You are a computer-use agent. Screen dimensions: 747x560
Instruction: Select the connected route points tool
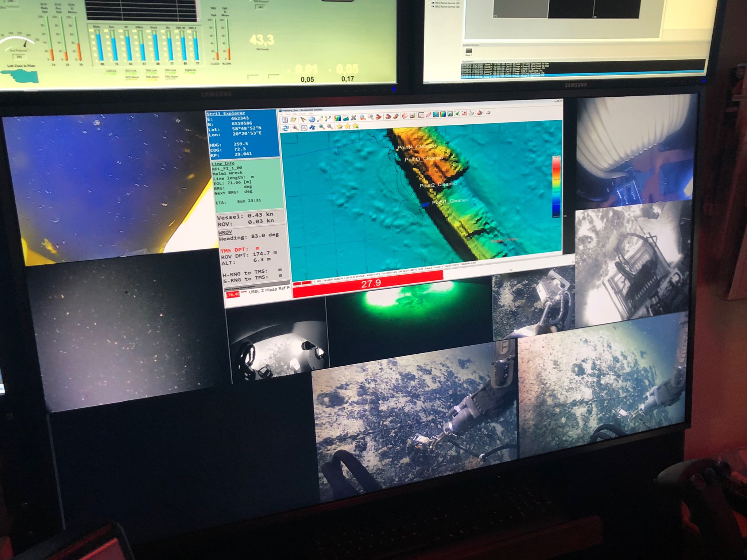pos(328,118)
